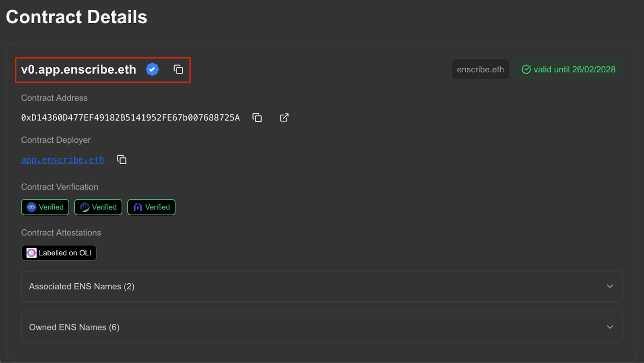The width and height of the screenshot is (644, 363).
Task: Click the enscribe.eth tag
Action: 481,70
